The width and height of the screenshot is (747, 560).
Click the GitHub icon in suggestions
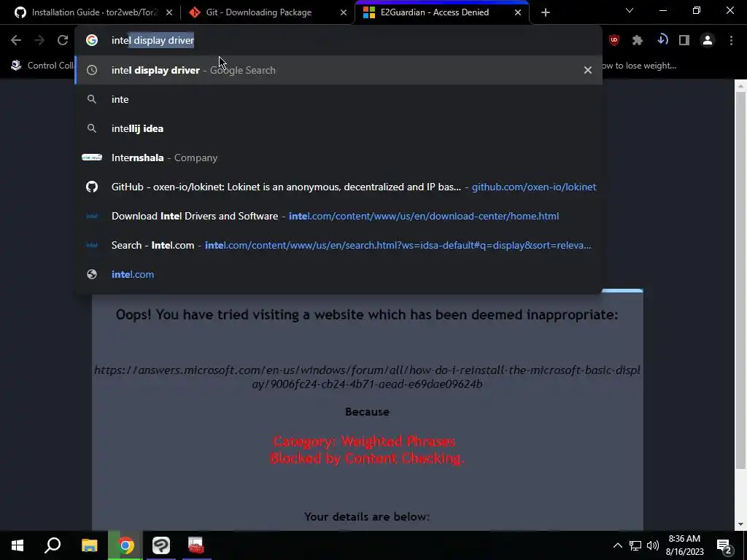coord(92,187)
